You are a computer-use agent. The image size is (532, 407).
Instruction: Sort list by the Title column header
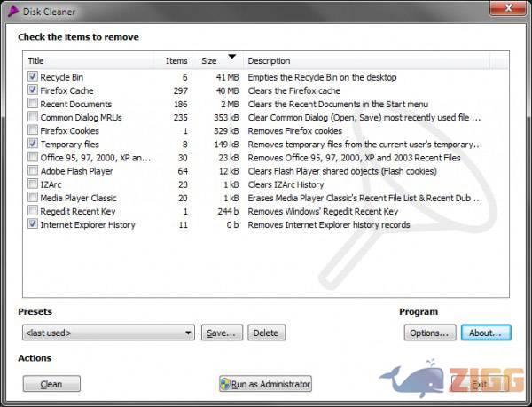click(x=89, y=60)
